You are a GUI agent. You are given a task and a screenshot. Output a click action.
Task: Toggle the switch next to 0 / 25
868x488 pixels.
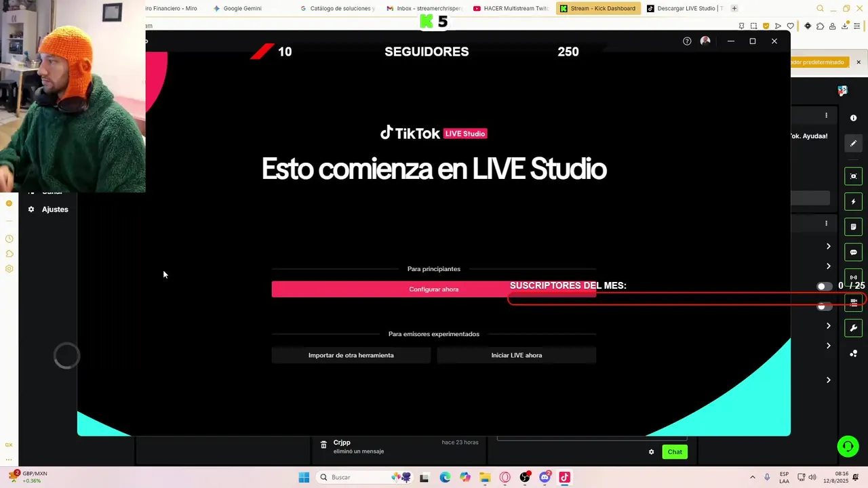[824, 286]
